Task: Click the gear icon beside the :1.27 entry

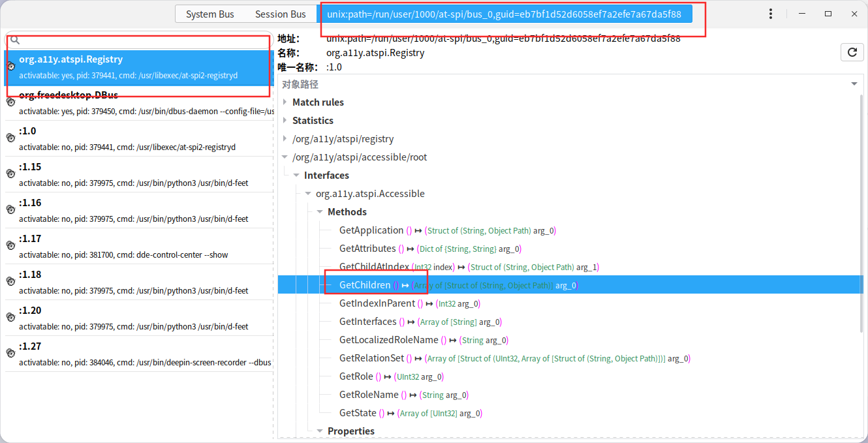Action: (x=10, y=353)
